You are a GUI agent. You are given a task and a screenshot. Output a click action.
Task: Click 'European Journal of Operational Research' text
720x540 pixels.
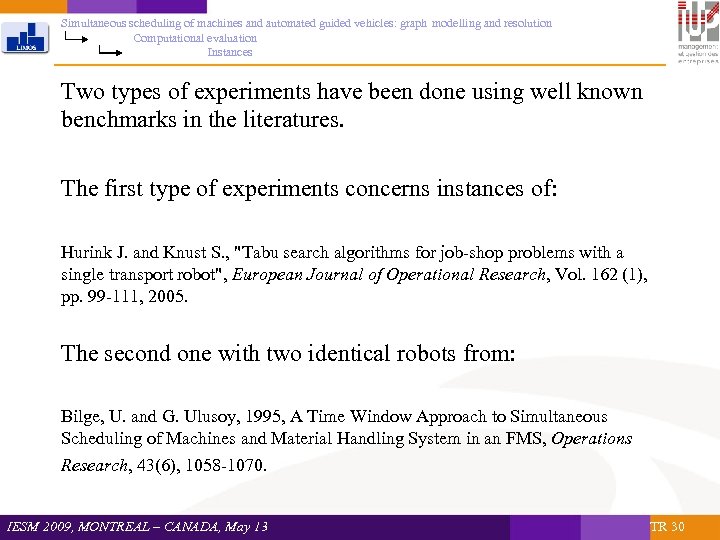point(389,275)
